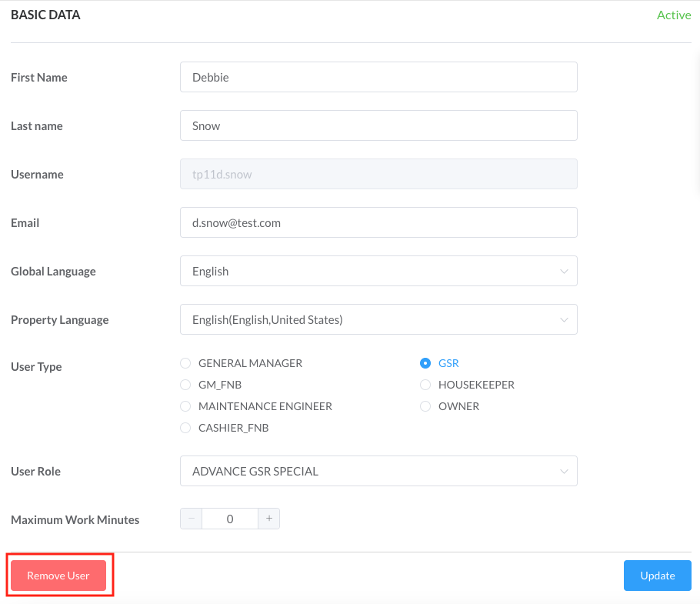Select the OWNER user type
Viewport: 700px width, 604px height.
pyautogui.click(x=425, y=406)
